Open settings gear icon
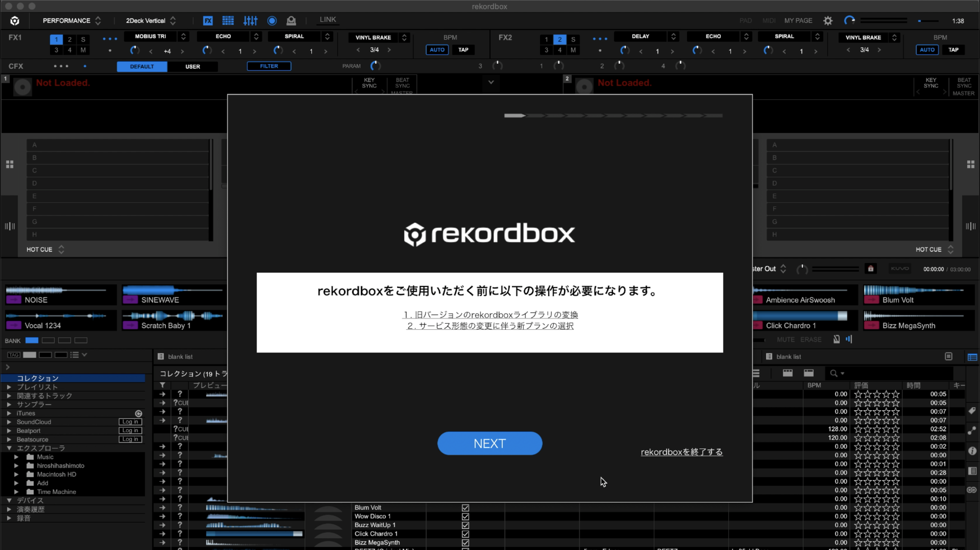 (828, 20)
